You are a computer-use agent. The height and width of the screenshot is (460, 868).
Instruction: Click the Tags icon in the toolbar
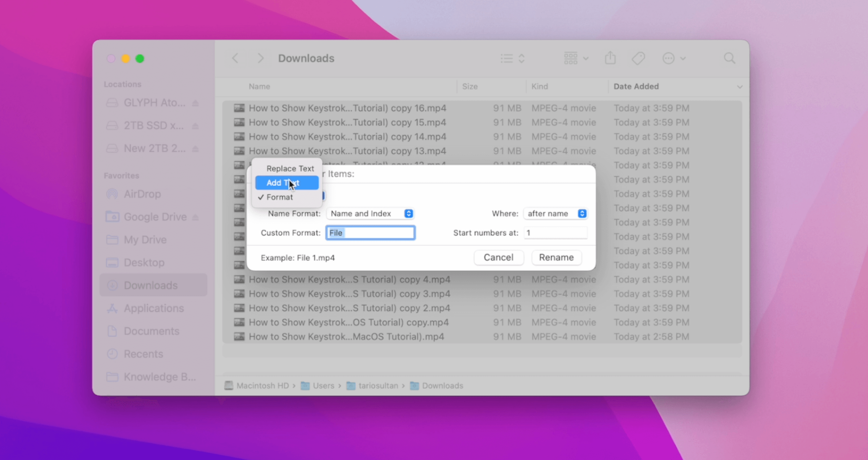pos(639,58)
